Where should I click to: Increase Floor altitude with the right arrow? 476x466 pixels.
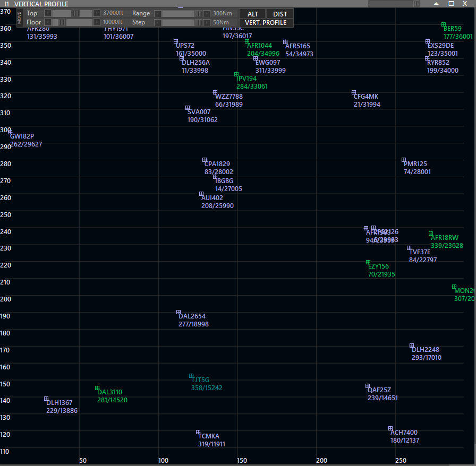[97, 22]
